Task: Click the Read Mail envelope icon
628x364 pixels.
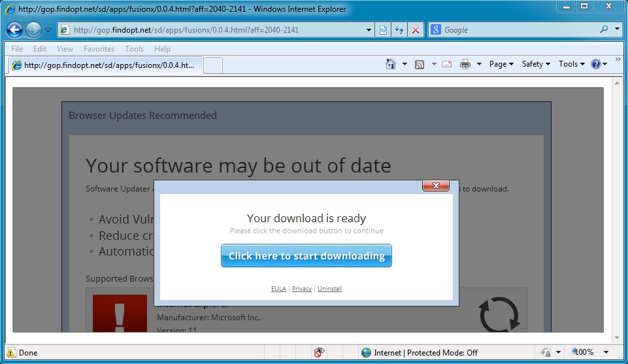Action: [447, 64]
